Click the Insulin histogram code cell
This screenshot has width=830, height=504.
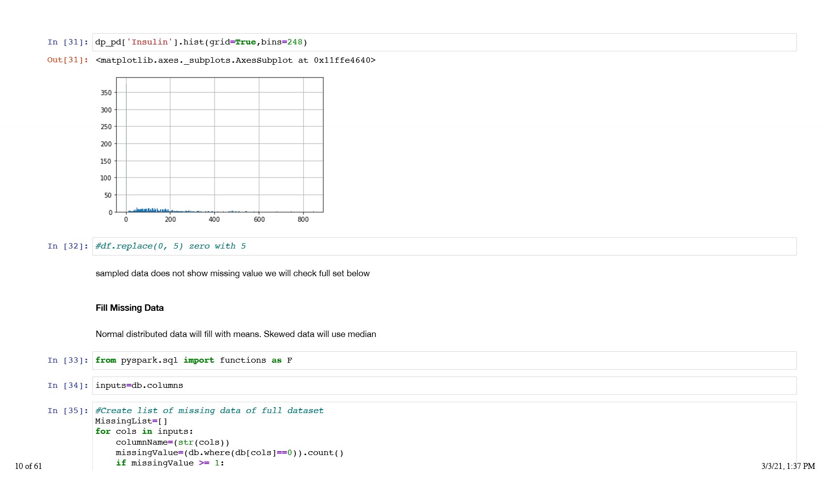[444, 42]
